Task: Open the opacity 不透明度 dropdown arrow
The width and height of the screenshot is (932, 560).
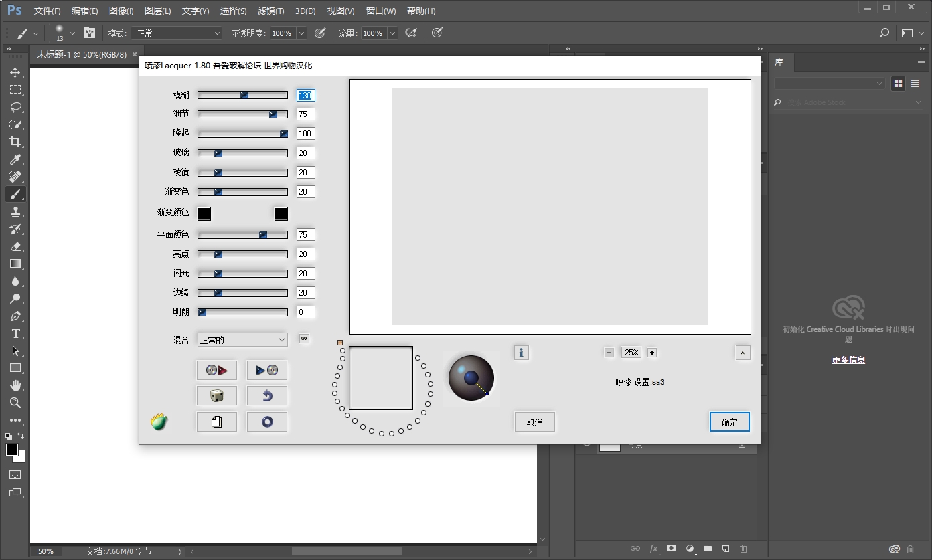Action: point(301,33)
